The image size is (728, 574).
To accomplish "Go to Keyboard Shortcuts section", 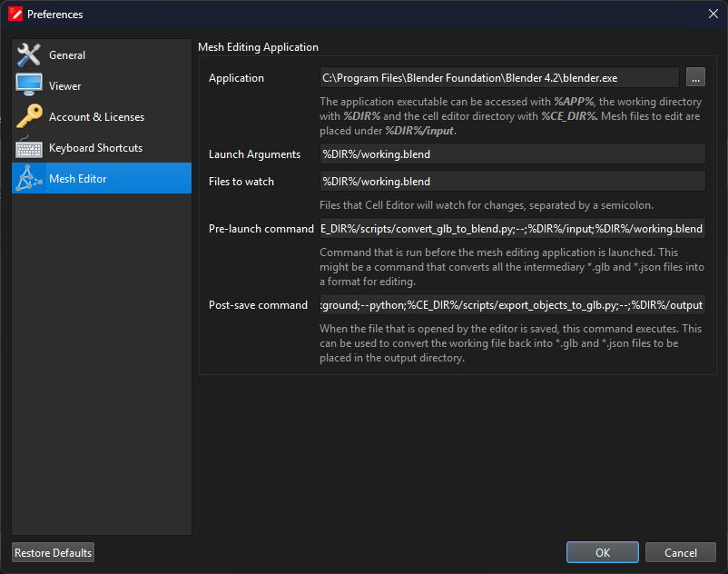I will [102, 147].
